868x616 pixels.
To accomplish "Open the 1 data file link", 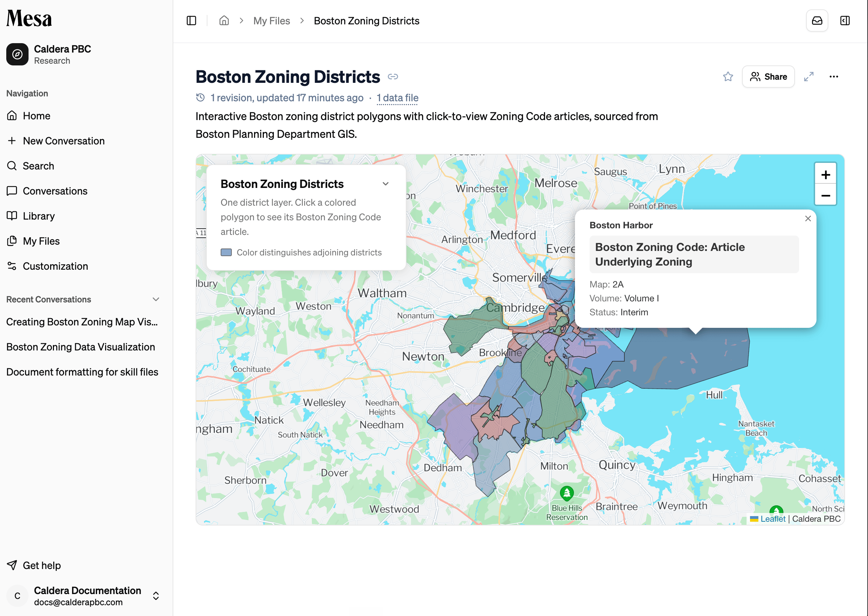I will pos(397,98).
